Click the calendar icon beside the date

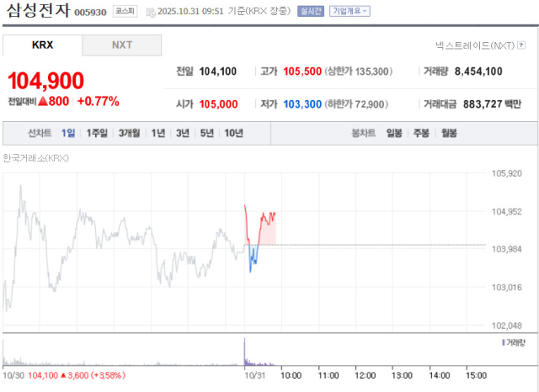coord(151,13)
